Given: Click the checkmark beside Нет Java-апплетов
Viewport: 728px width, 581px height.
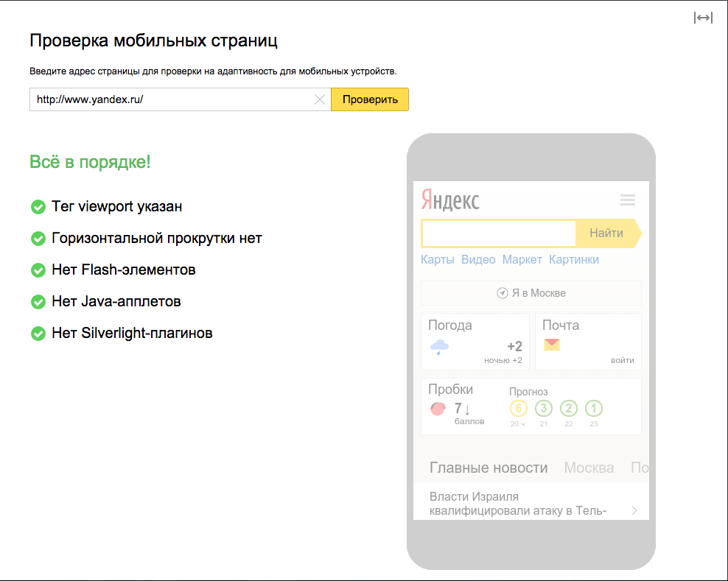Looking at the screenshot, I should (x=38, y=302).
